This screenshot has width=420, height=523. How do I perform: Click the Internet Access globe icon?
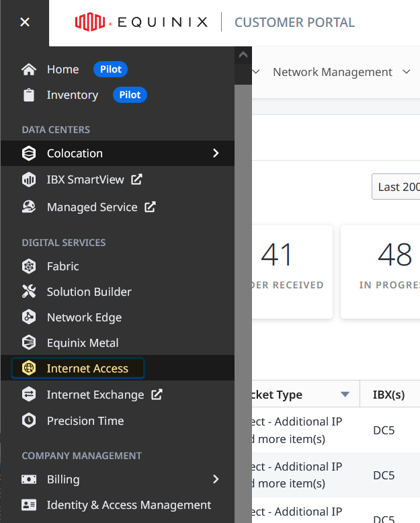click(x=29, y=368)
